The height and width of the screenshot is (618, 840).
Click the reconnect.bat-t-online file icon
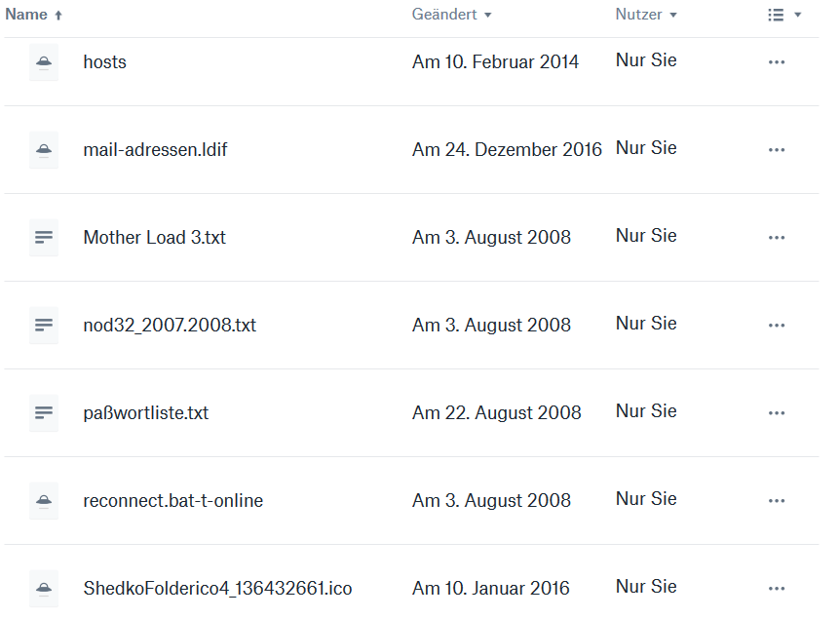[44, 501]
